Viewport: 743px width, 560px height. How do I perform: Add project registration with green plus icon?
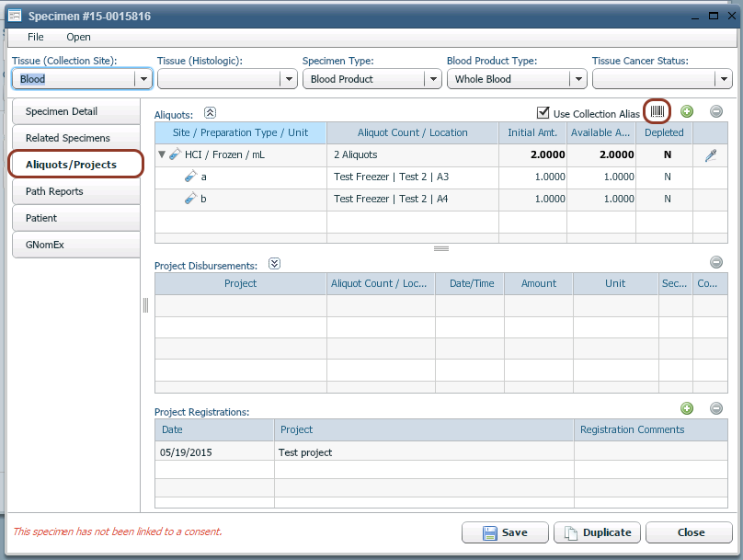pos(687,408)
